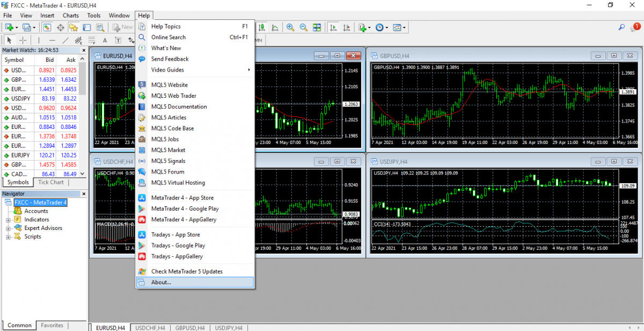Select the arrow Cursor tool

click(x=9, y=40)
